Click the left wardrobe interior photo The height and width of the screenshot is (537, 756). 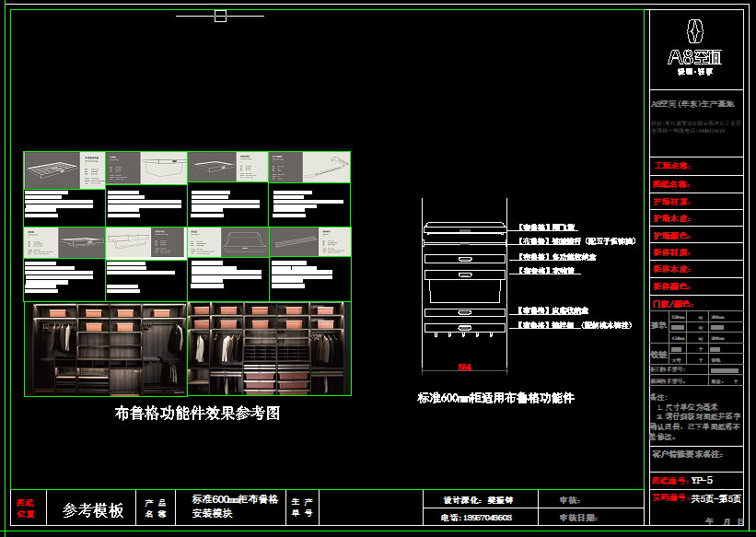point(106,349)
